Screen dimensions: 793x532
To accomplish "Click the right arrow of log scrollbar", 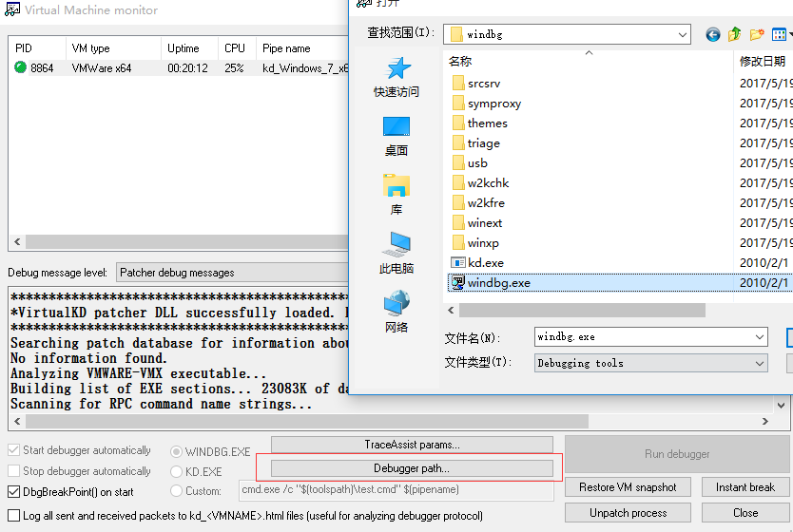I will 765,421.
